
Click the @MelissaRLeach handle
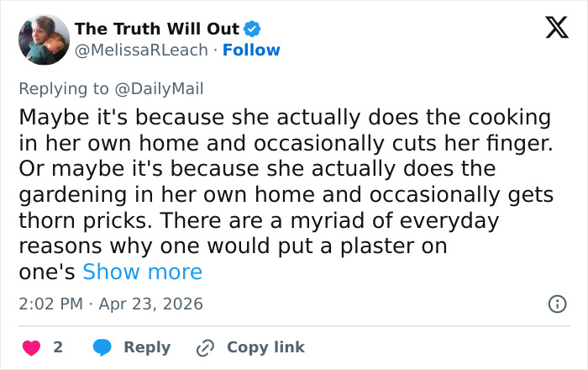(x=141, y=50)
